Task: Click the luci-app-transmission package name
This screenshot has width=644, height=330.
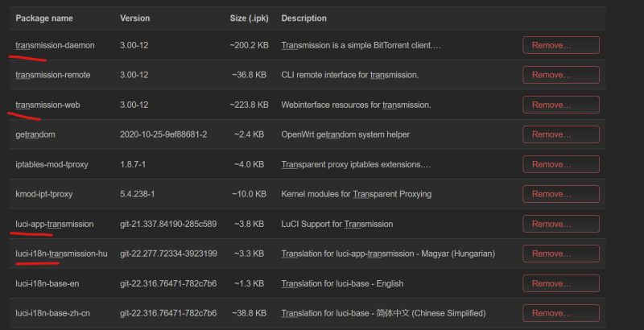Action: point(55,224)
